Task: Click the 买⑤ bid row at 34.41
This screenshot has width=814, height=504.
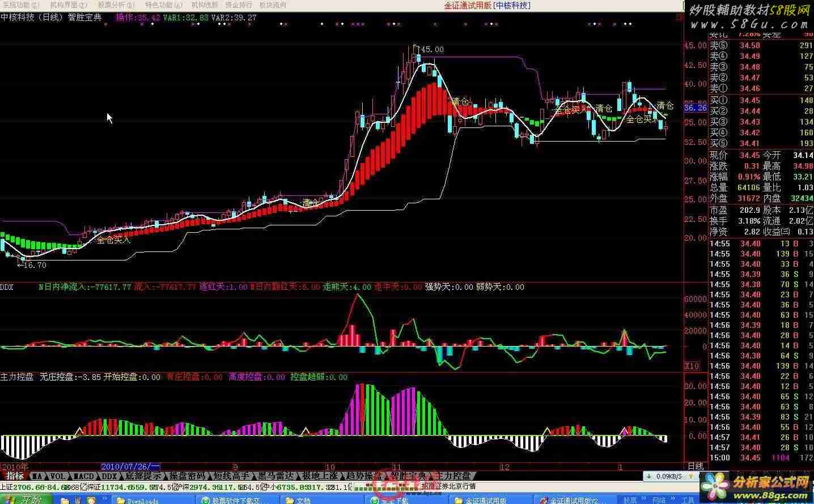Action: (x=761, y=143)
